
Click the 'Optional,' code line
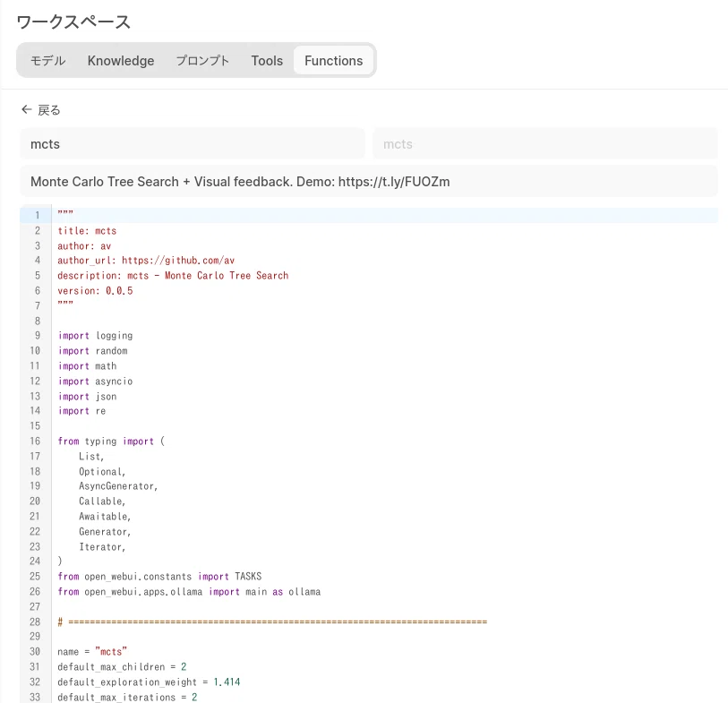102,472
